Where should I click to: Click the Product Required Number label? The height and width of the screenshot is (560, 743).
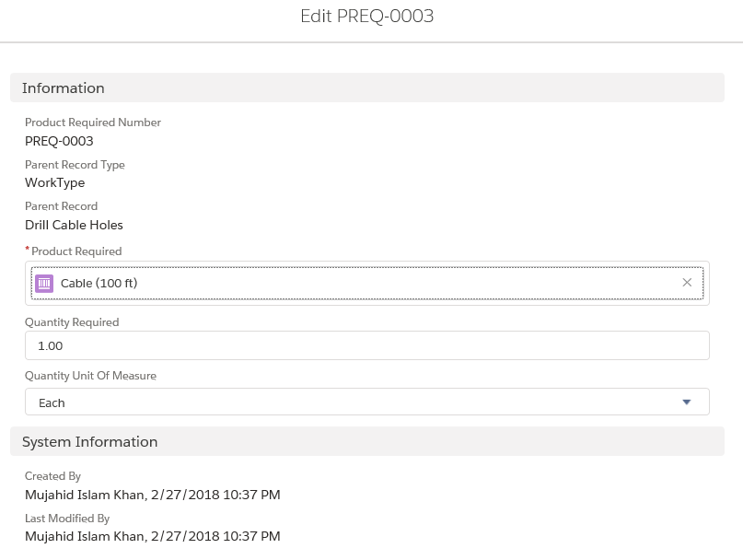[93, 122]
